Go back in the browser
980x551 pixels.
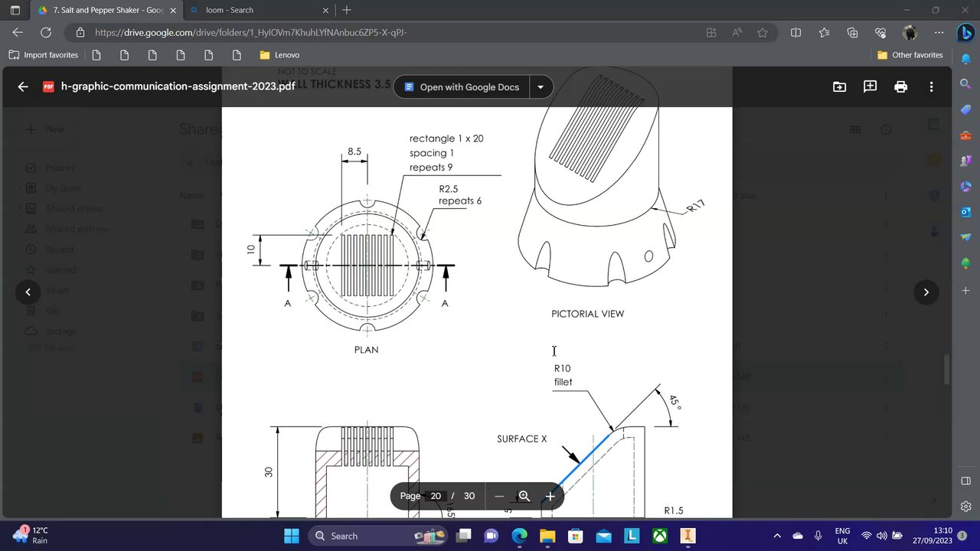(x=18, y=32)
